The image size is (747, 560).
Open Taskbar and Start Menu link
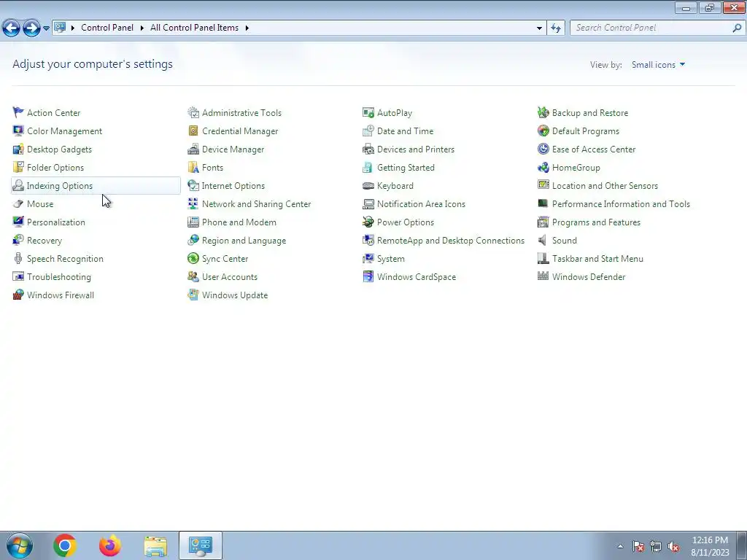click(x=597, y=259)
